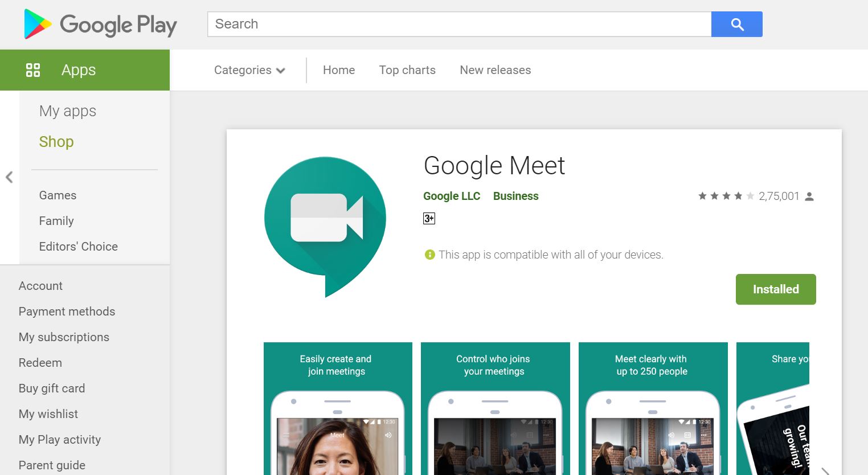Open the Family category
The width and height of the screenshot is (868, 475).
tap(56, 221)
